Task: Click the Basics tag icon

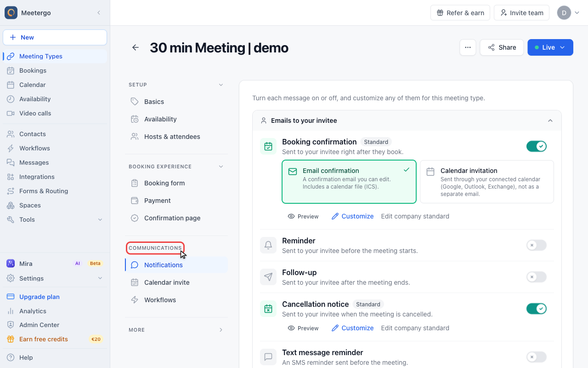Action: click(135, 102)
